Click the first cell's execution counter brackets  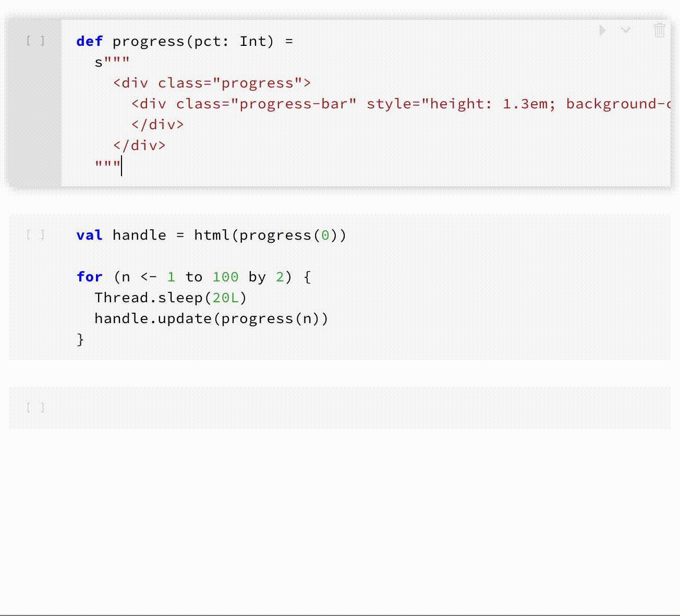35,41
